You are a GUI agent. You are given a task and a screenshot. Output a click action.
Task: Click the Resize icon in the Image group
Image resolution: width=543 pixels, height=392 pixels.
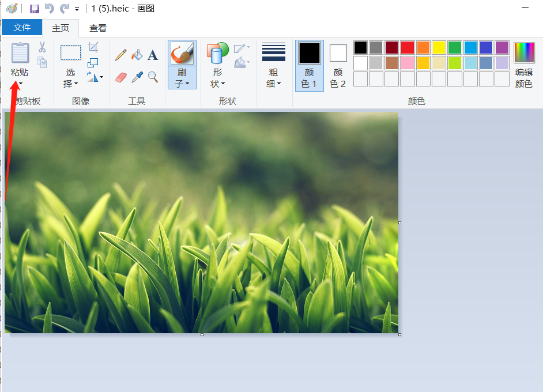click(x=93, y=62)
